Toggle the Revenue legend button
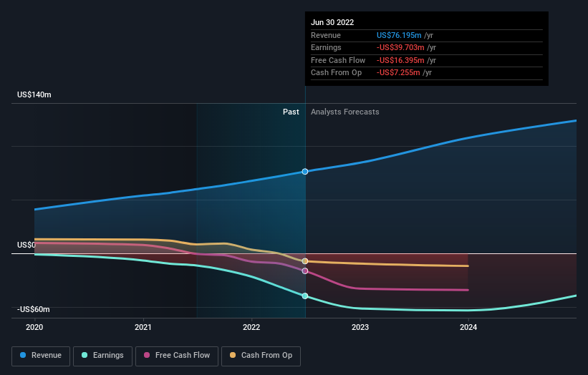This screenshot has height=375, width=588. click(x=41, y=356)
